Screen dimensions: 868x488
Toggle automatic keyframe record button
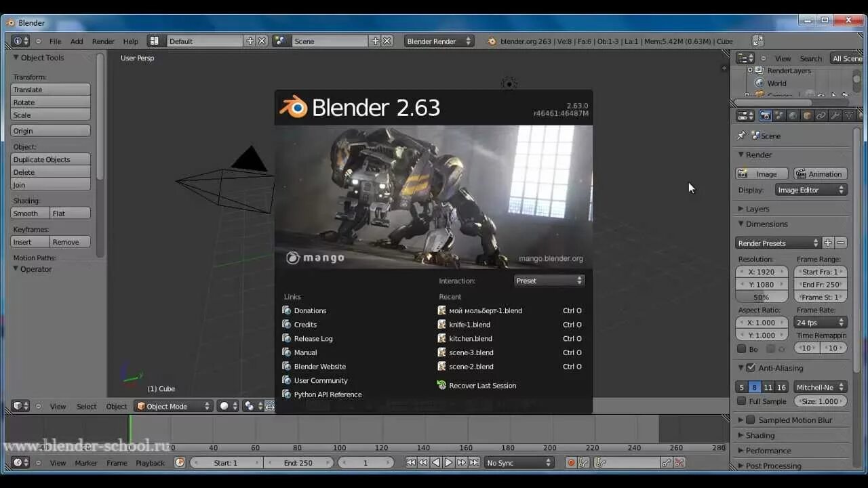571,462
